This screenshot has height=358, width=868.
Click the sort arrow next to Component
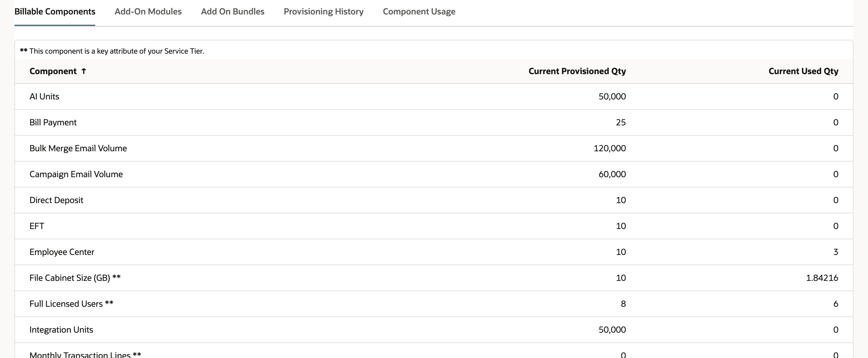click(x=84, y=71)
